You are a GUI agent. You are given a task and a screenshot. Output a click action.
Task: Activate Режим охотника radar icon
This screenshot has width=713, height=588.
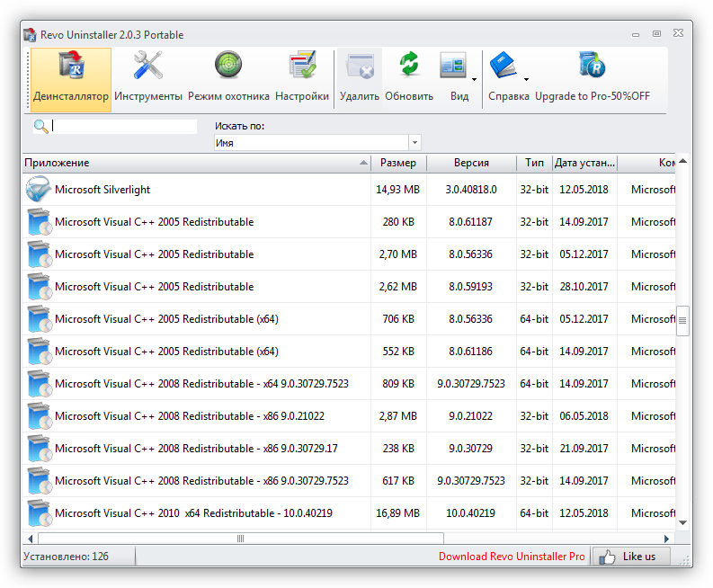pyautogui.click(x=228, y=65)
